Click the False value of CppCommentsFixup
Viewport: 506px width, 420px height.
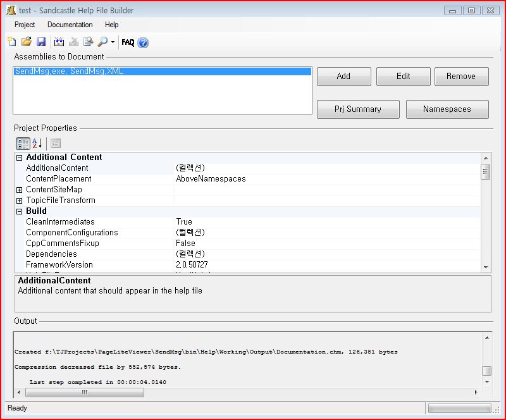pyautogui.click(x=185, y=243)
